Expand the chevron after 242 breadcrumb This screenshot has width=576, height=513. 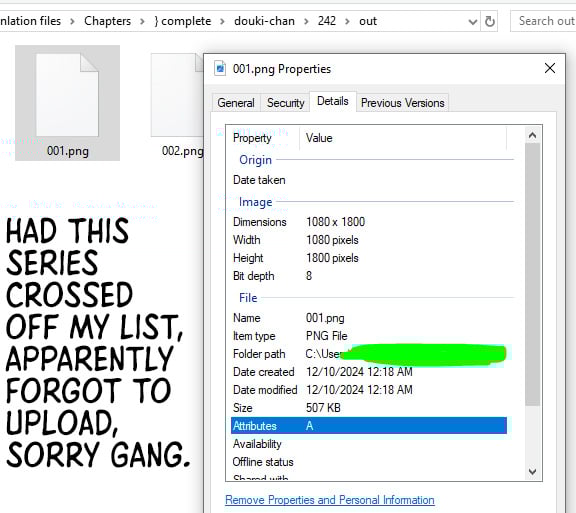347,22
